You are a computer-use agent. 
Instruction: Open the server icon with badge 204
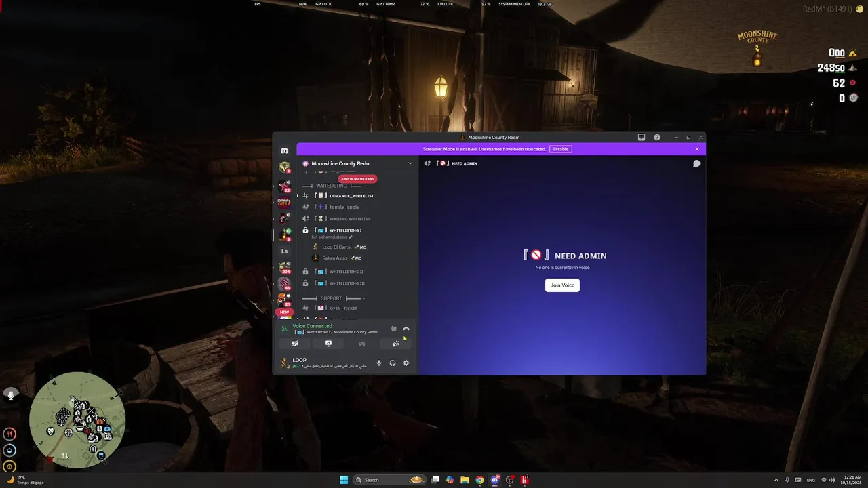[x=285, y=267]
